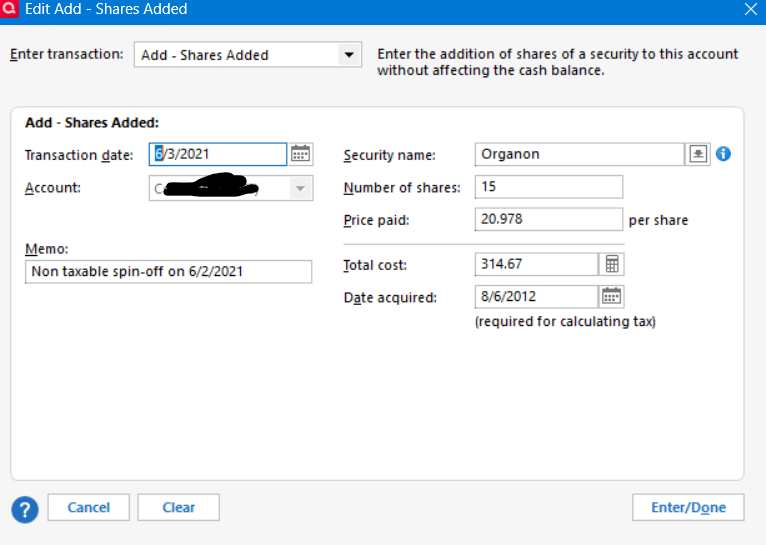Screen dimensions: 766x545
Task: Click the Price paid field
Action: pyautogui.click(x=549, y=219)
